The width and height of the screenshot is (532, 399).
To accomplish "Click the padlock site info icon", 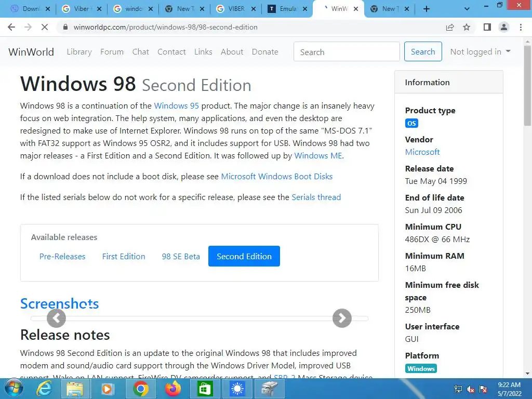I will click(65, 27).
